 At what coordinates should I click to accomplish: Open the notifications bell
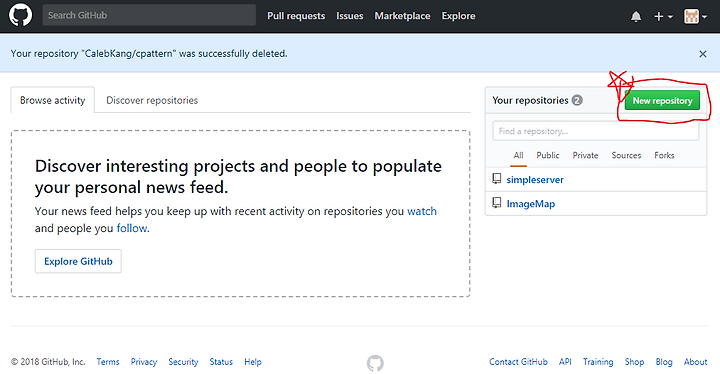click(636, 17)
